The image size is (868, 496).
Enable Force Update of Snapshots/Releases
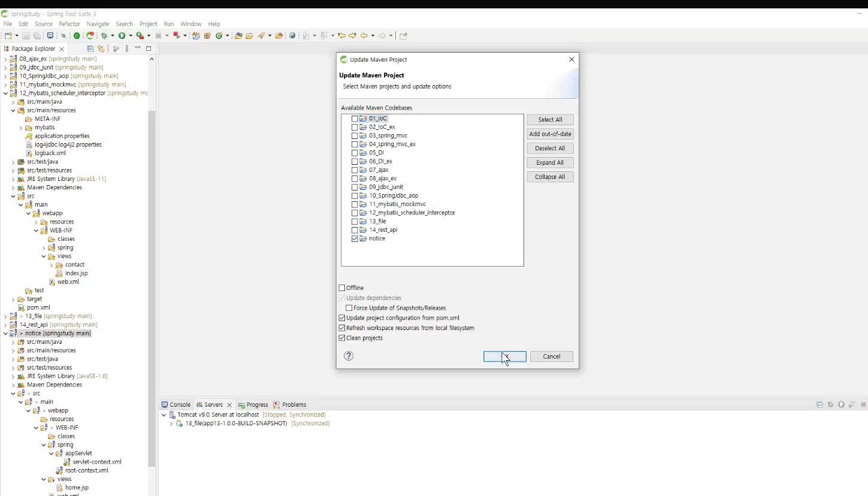pos(349,308)
